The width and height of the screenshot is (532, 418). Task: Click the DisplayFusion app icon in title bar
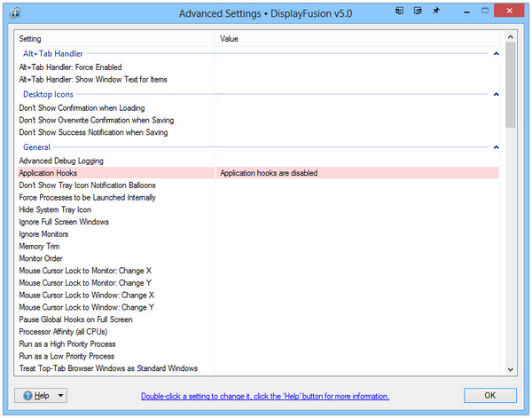pyautogui.click(x=15, y=13)
